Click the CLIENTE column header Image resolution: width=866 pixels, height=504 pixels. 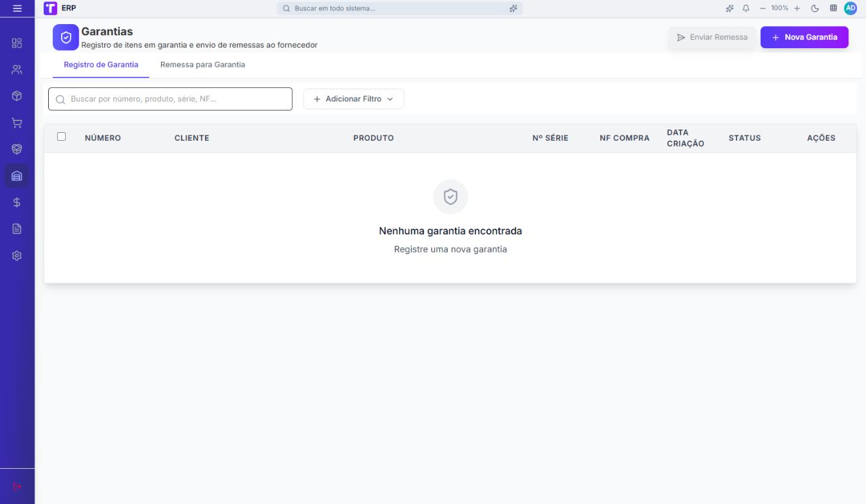191,138
